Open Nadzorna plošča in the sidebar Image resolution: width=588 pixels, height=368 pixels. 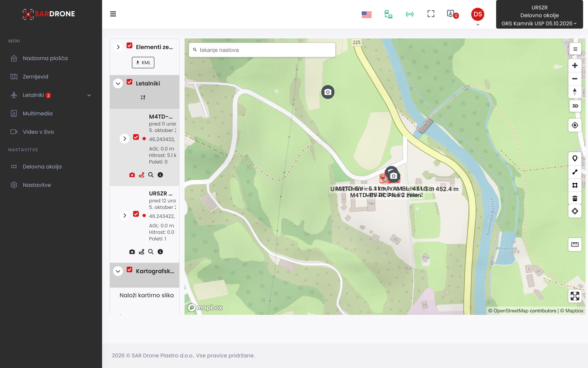click(x=45, y=58)
